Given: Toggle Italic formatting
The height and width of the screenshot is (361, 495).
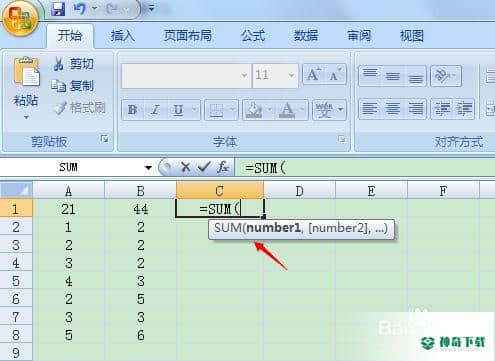Looking at the screenshot, I should coord(155,110).
